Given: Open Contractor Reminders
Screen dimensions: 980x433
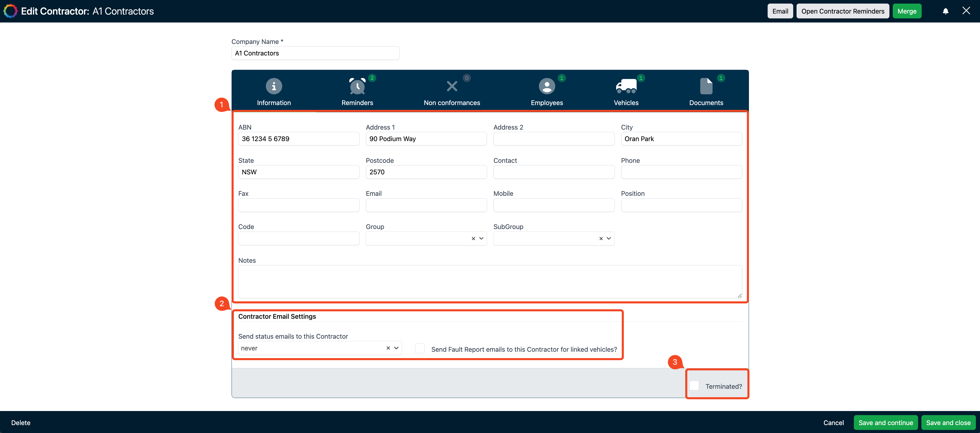Looking at the screenshot, I should click(x=843, y=11).
